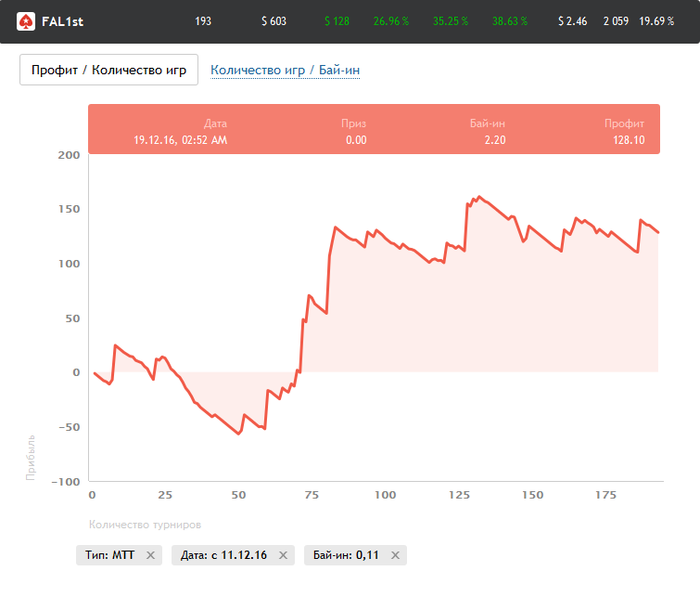Select Профит / Количество игр tab
The image size is (700, 597).
tap(109, 70)
